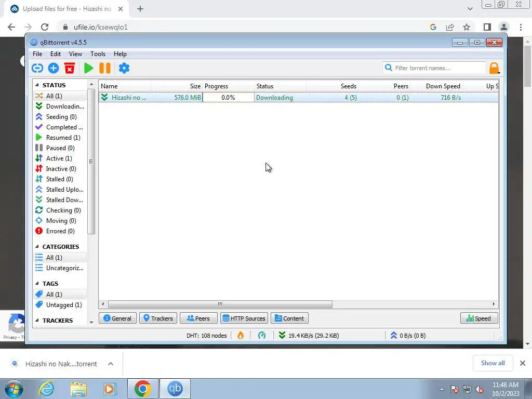The image size is (532, 399).
Task: Collapse the CATEGORIES section
Action: (x=37, y=247)
